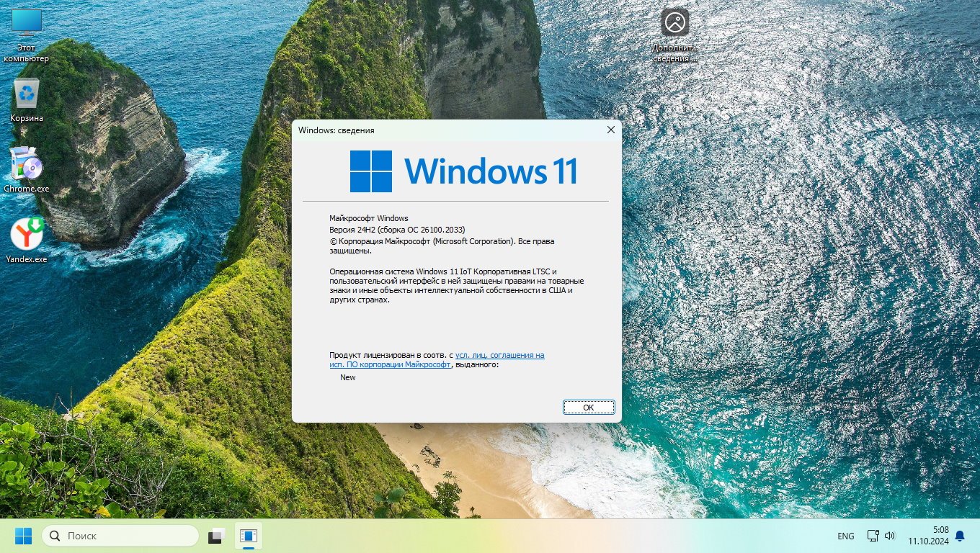This screenshot has width=980, height=553.
Task: Open notifications via the bell icon
Action: pyautogui.click(x=960, y=536)
